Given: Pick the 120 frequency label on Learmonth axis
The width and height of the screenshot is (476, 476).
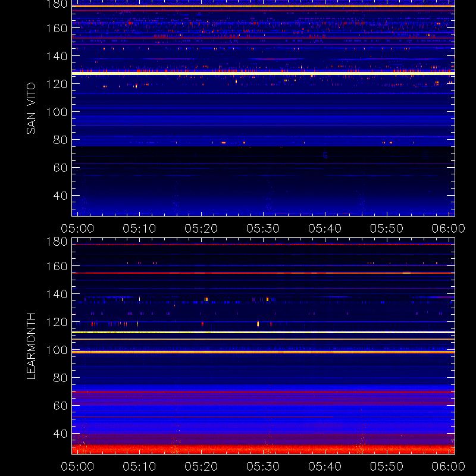Looking at the screenshot, I should tap(57, 322).
